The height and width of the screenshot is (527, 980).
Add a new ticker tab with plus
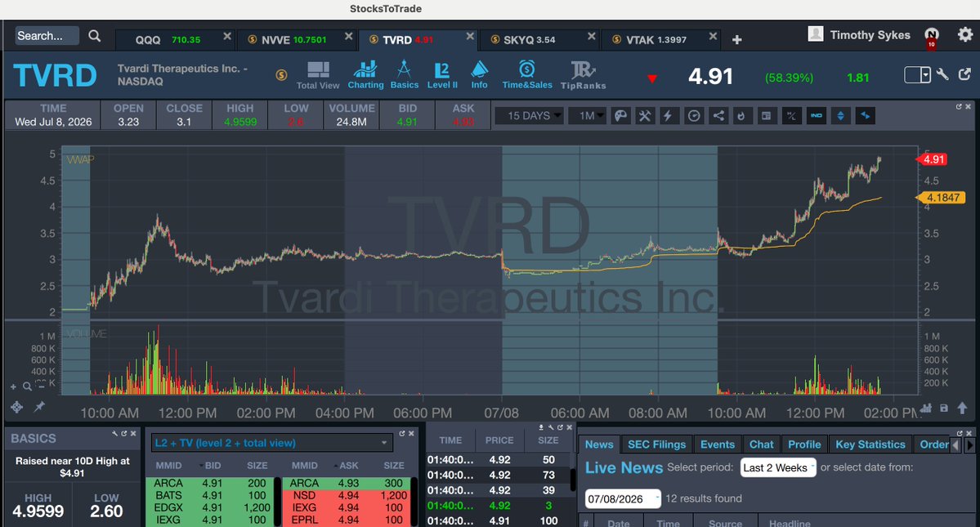point(737,40)
